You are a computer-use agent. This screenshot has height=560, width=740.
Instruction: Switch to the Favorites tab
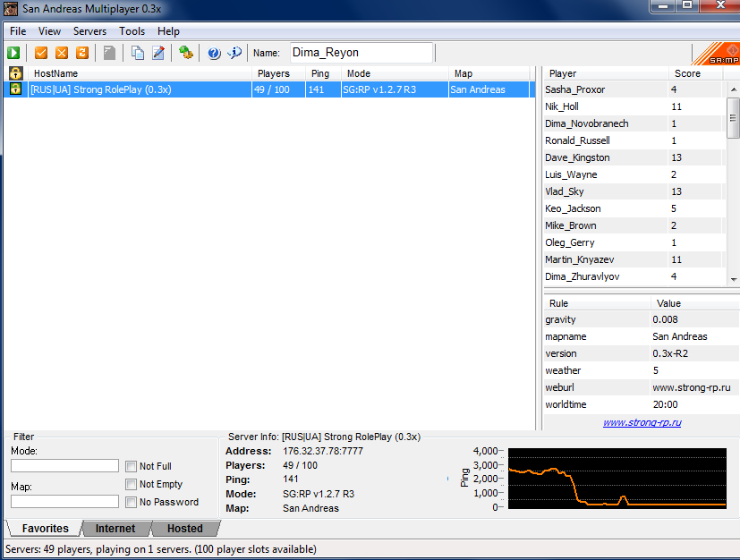tap(45, 529)
